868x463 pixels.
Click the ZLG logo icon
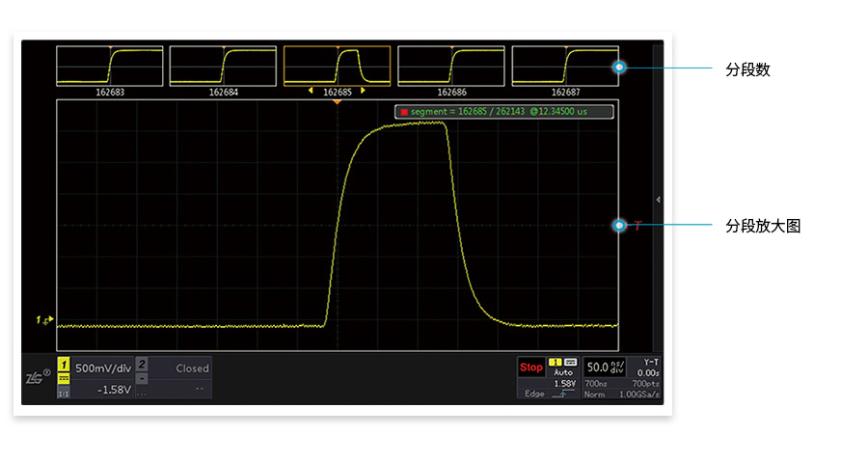[37, 377]
